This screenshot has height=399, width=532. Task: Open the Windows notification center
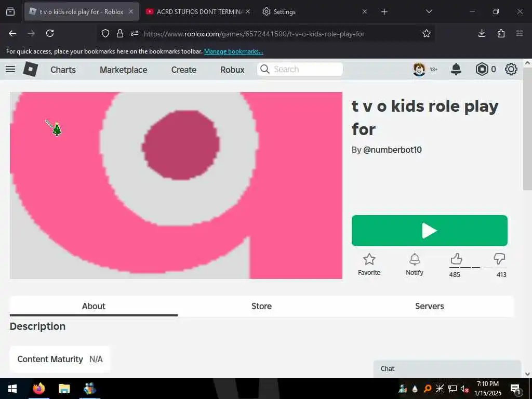click(516, 389)
